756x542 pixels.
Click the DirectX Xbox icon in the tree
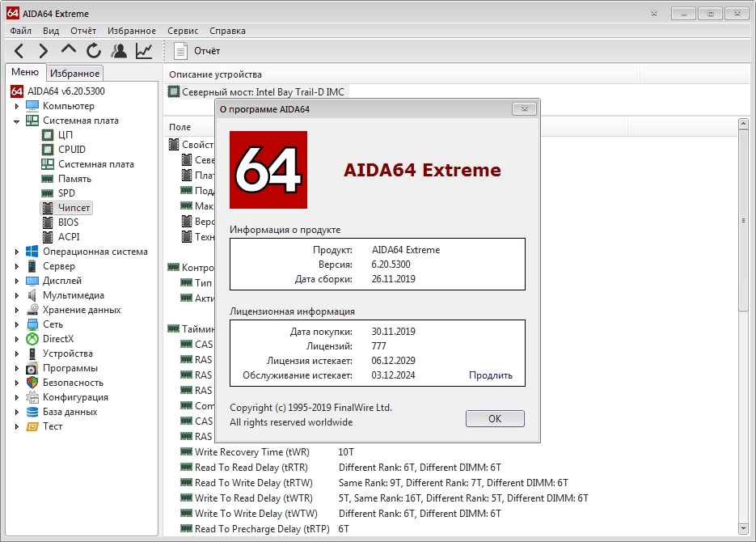coord(32,339)
